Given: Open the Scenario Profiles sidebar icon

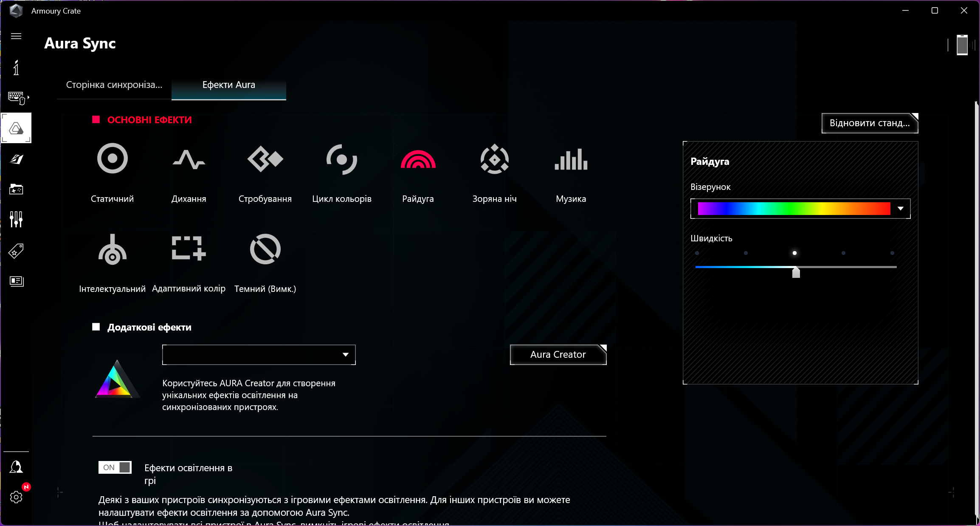Looking at the screenshot, I should [16, 159].
